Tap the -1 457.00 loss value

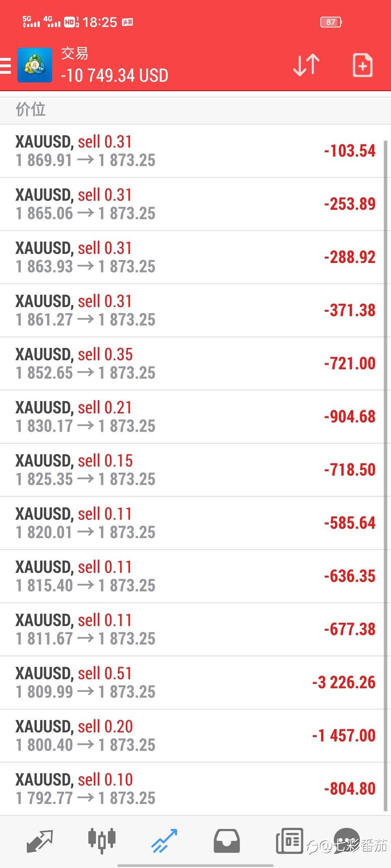pos(344,736)
